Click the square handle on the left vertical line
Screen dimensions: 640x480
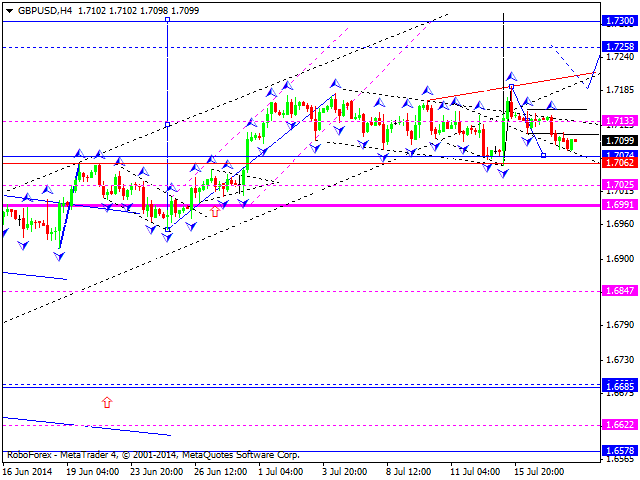pyautogui.click(x=167, y=124)
